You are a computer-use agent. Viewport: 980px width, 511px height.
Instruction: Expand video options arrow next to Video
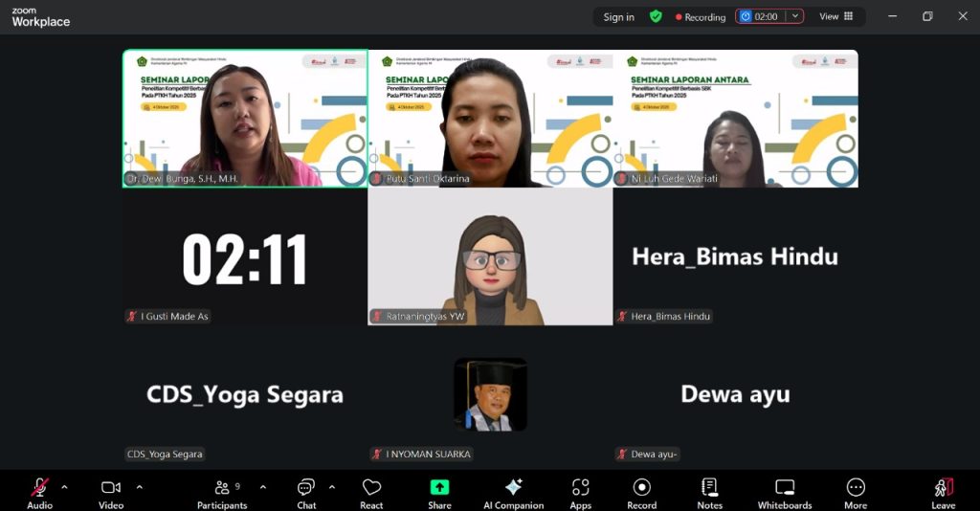139,487
